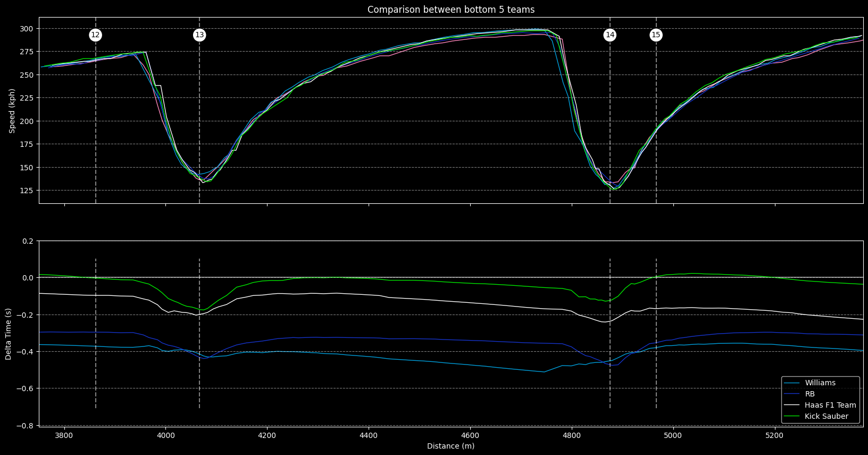This screenshot has height=455, width=868.
Task: Select the 4000 distance tick label
Action: 166,436
